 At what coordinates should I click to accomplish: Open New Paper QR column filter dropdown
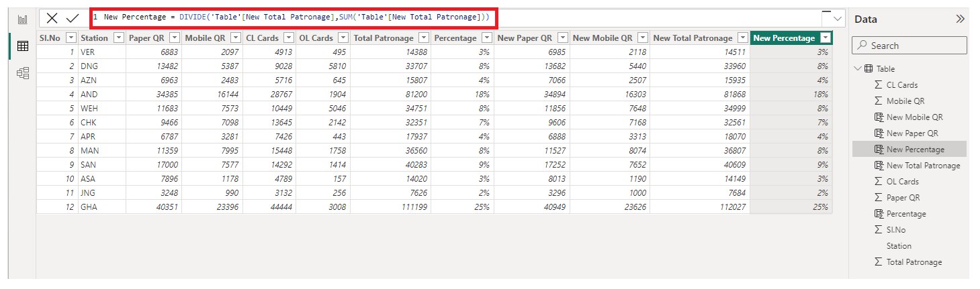563,38
